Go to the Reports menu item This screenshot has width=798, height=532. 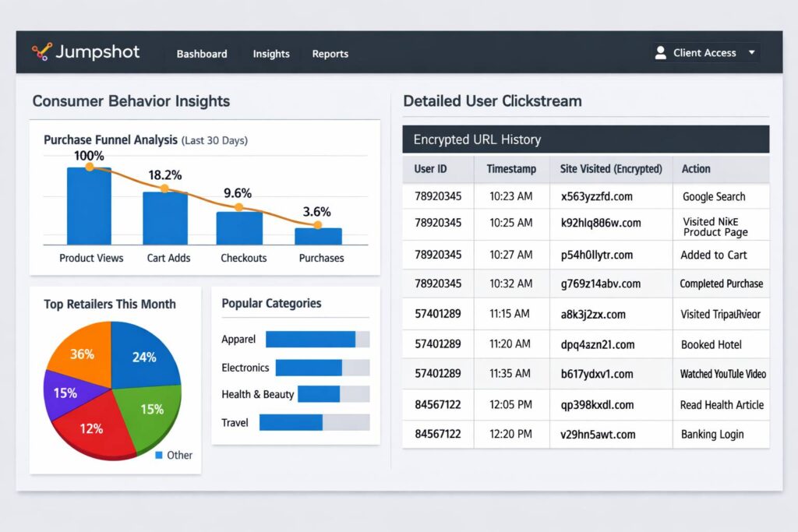[x=330, y=54]
